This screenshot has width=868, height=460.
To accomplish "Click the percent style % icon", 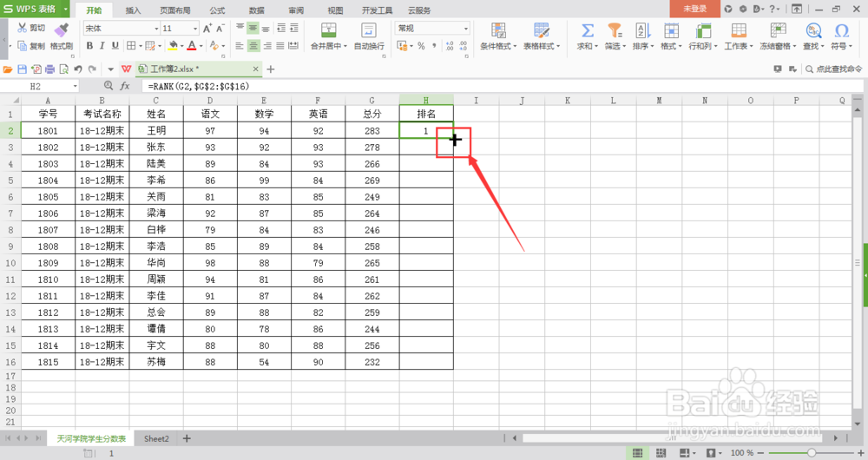I will tap(421, 46).
